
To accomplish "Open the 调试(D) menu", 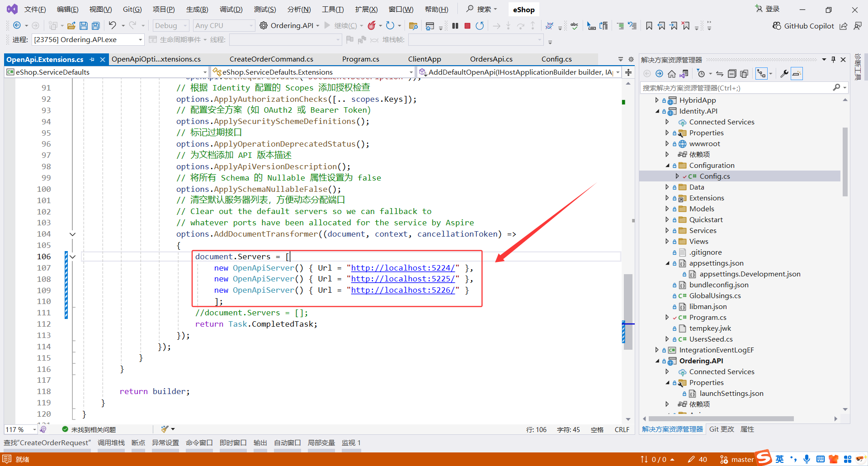I will coord(231,10).
